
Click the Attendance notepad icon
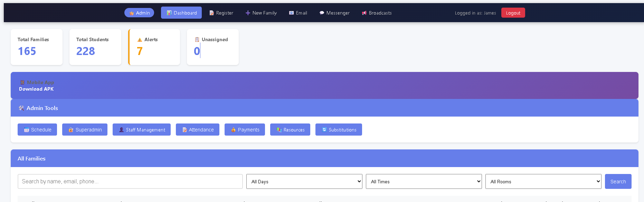[x=184, y=130]
